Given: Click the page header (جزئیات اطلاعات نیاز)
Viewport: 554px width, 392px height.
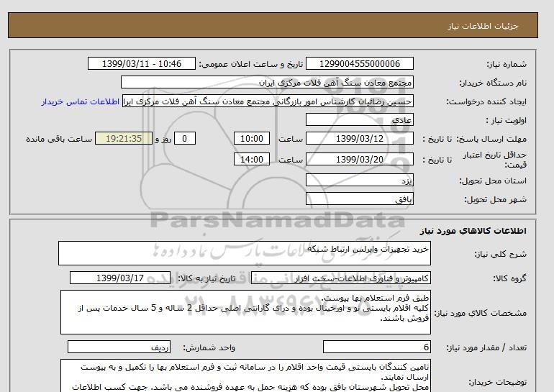Looking at the screenshot, I should point(483,26).
